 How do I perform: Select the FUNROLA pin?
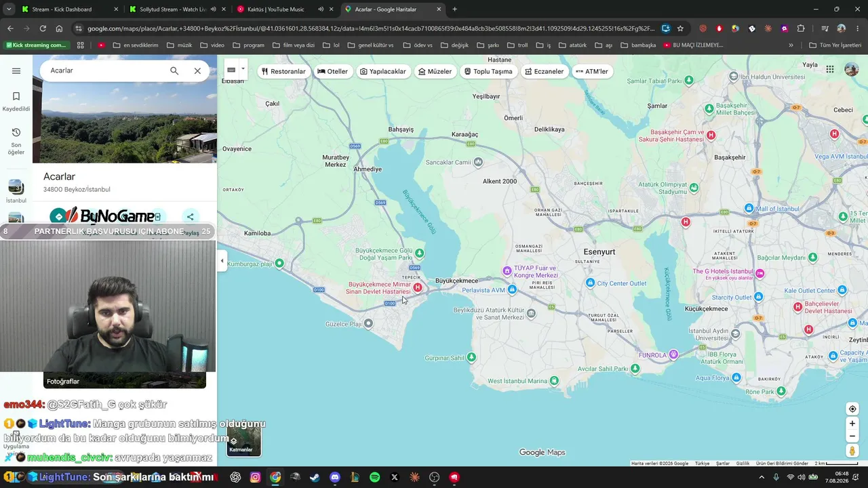point(673,354)
